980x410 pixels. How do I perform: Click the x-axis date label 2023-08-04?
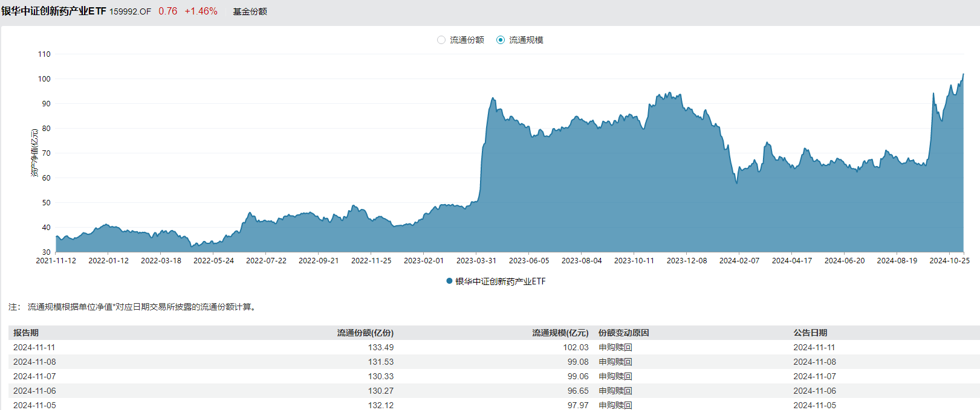pyautogui.click(x=582, y=260)
